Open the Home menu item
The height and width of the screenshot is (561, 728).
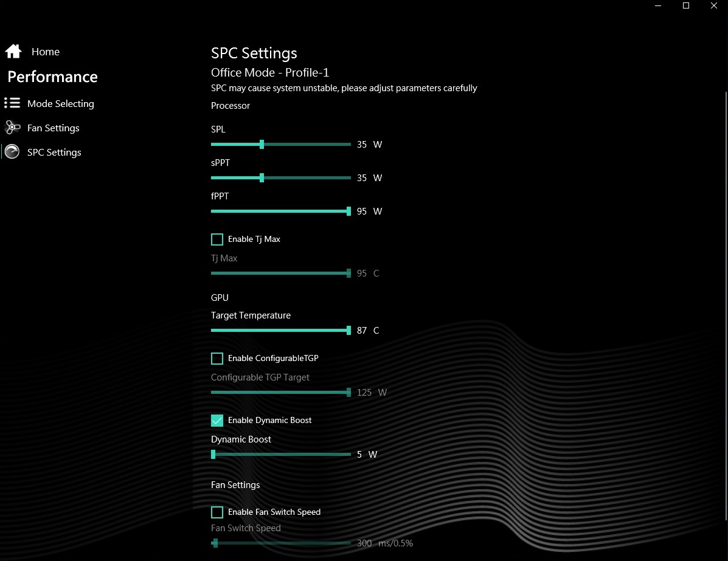[46, 52]
